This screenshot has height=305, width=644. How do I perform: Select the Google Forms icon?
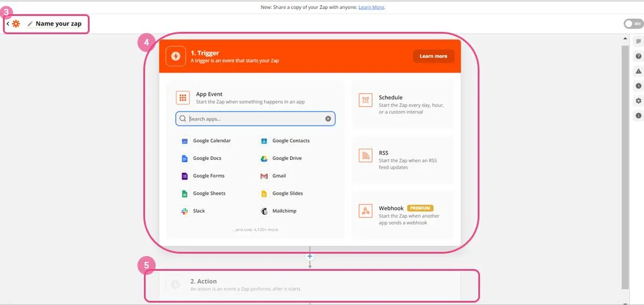pos(185,176)
